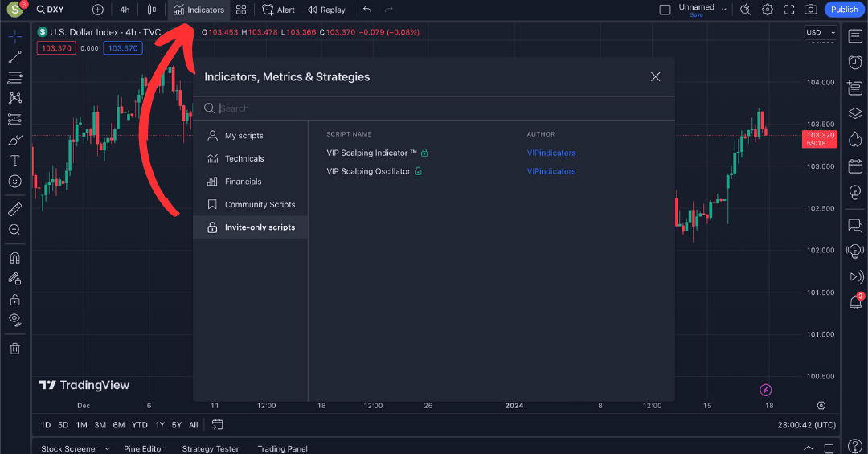This screenshot has height=454, width=868.
Task: Toggle lock all drawing tools
Action: point(15,300)
